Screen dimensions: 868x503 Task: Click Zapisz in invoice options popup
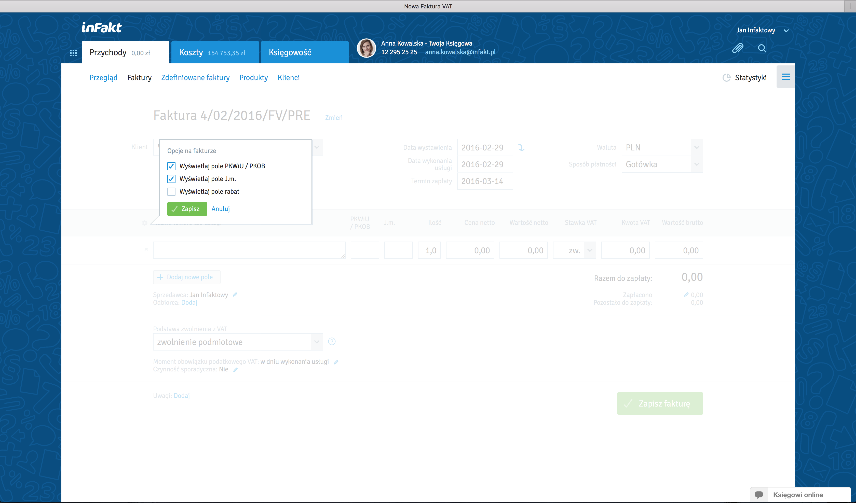tap(187, 209)
